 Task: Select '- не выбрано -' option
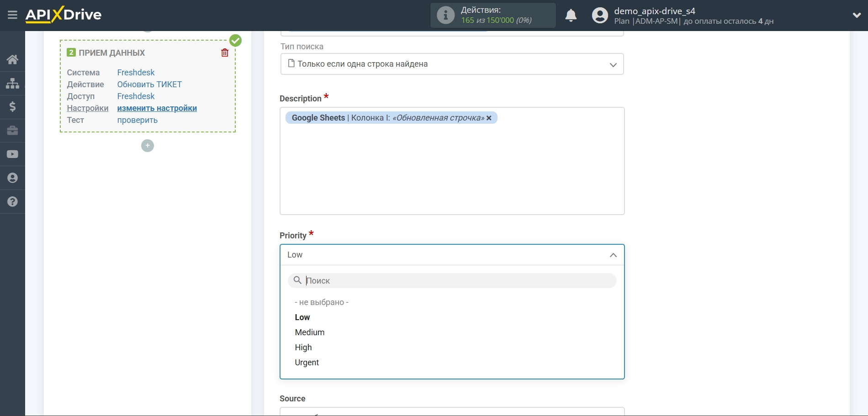point(322,302)
